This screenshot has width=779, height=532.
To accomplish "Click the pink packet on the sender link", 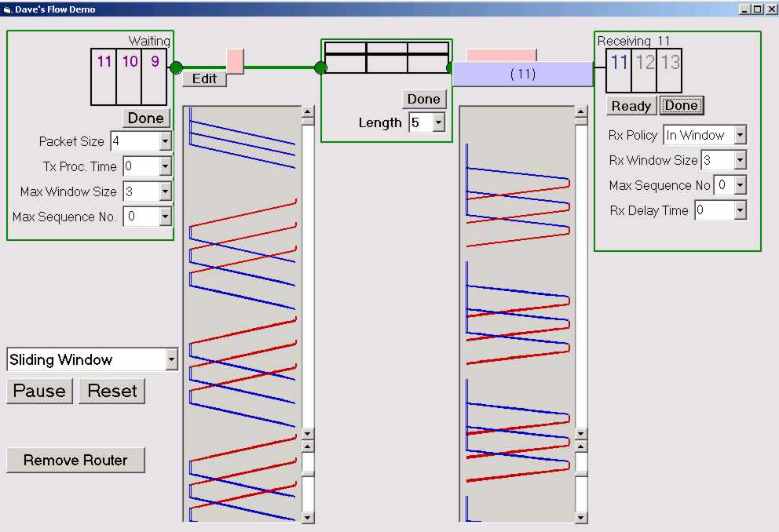I will (x=235, y=60).
